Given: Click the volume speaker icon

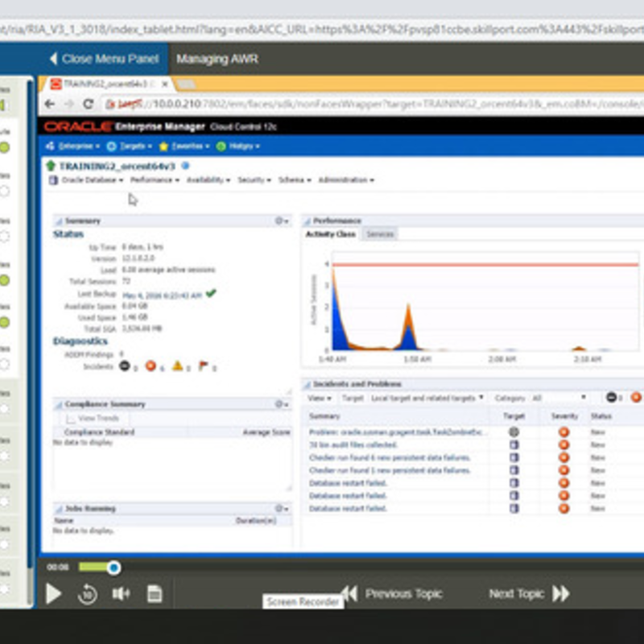Looking at the screenshot, I should point(122,593).
